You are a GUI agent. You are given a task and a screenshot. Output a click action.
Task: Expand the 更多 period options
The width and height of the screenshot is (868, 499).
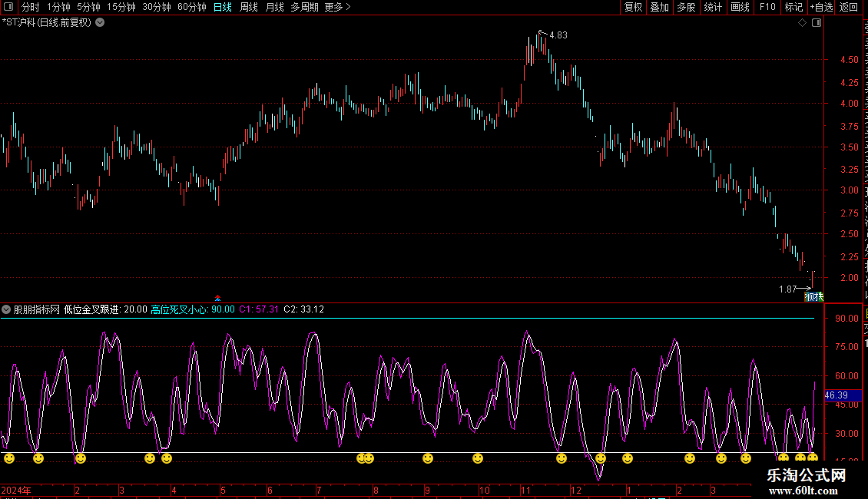(x=338, y=7)
